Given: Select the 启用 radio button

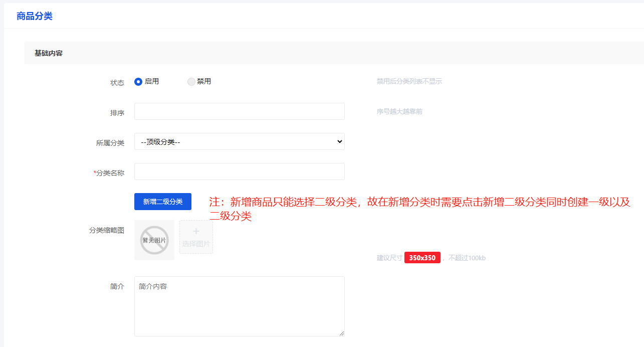Looking at the screenshot, I should [x=138, y=82].
